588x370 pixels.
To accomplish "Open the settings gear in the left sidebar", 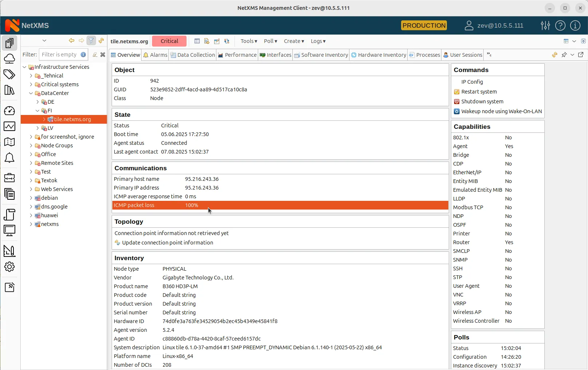I will [9, 267].
